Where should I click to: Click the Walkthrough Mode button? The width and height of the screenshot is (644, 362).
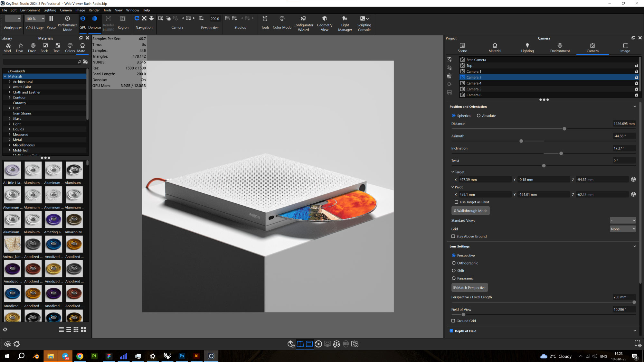pos(470,211)
